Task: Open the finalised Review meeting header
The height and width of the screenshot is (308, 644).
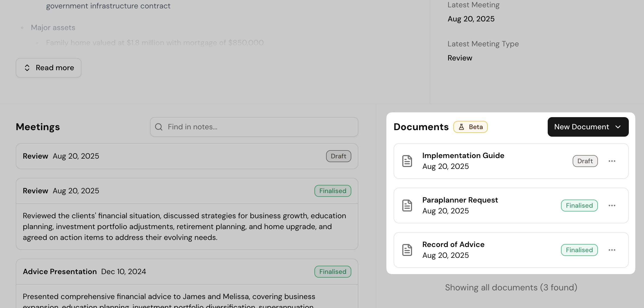Action: click(187, 191)
